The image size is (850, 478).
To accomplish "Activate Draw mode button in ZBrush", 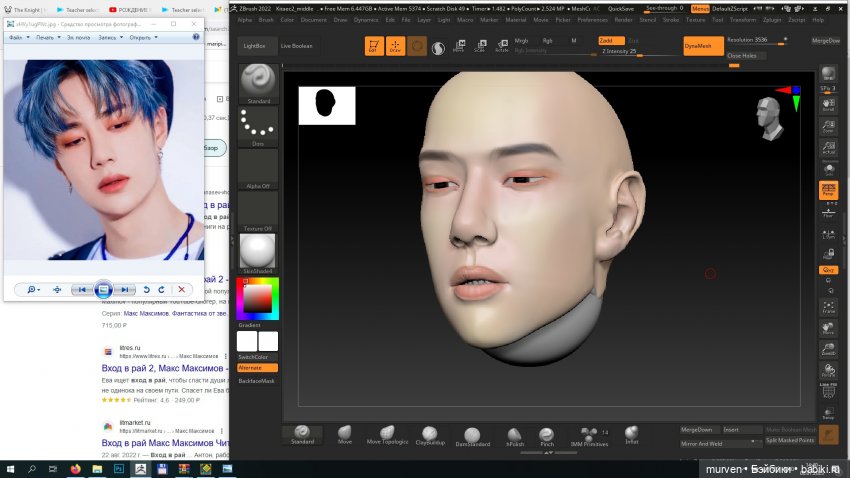I will pyautogui.click(x=395, y=46).
